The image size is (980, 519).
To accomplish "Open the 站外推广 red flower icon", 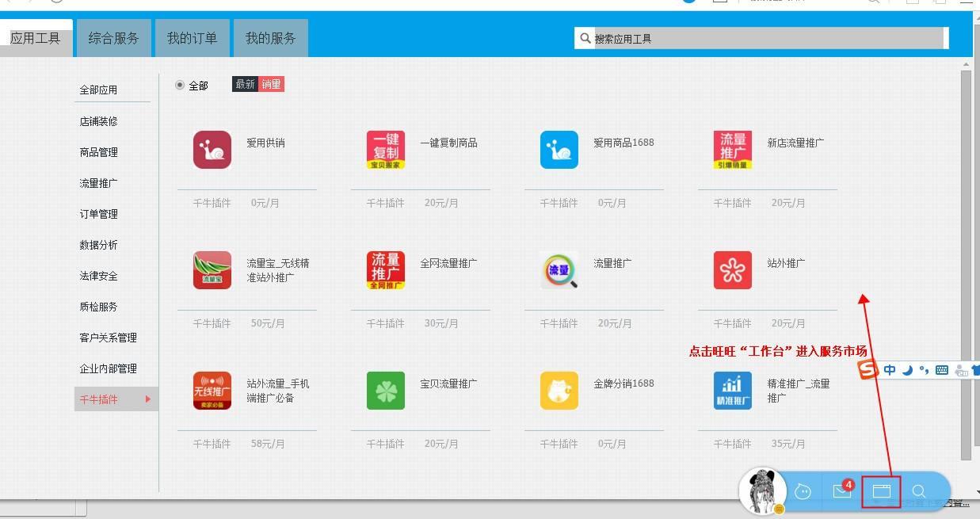I will 733,270.
